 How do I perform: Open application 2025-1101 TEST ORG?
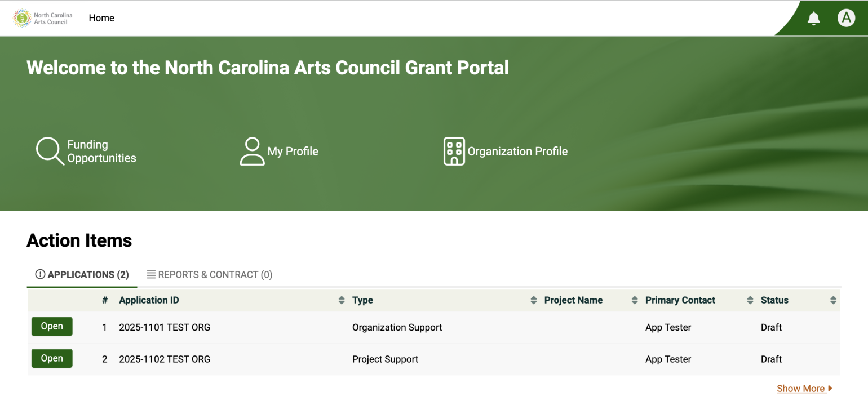pyautogui.click(x=52, y=326)
